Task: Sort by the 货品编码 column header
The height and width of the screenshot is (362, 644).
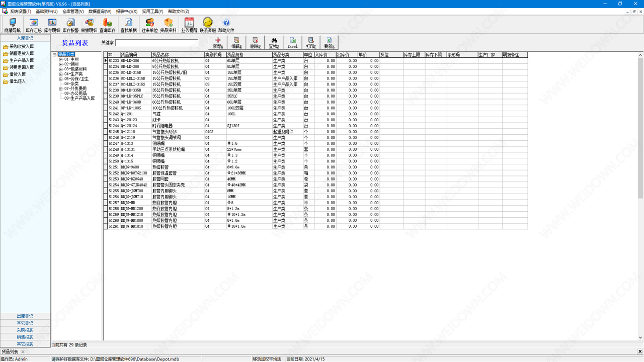Action: 135,55
